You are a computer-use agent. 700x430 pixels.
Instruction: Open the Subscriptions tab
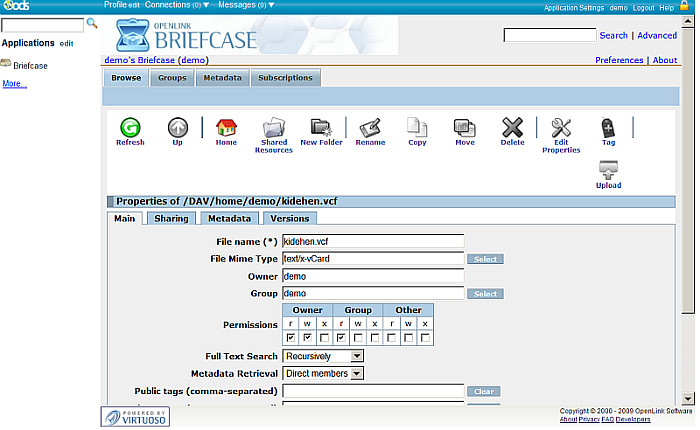point(285,77)
